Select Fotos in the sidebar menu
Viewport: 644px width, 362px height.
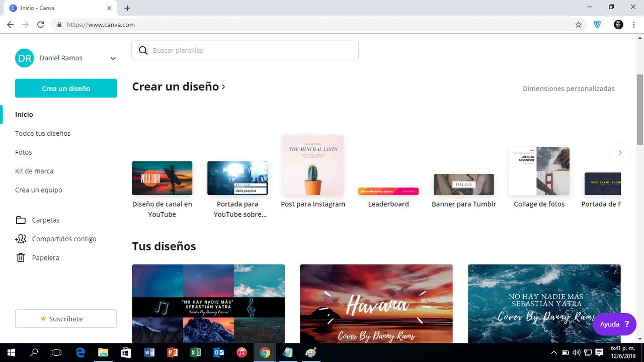pos(23,152)
